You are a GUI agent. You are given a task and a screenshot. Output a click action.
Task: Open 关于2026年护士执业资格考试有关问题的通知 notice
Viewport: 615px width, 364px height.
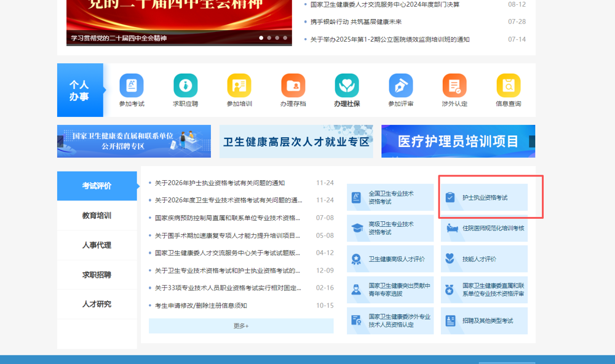220,183
